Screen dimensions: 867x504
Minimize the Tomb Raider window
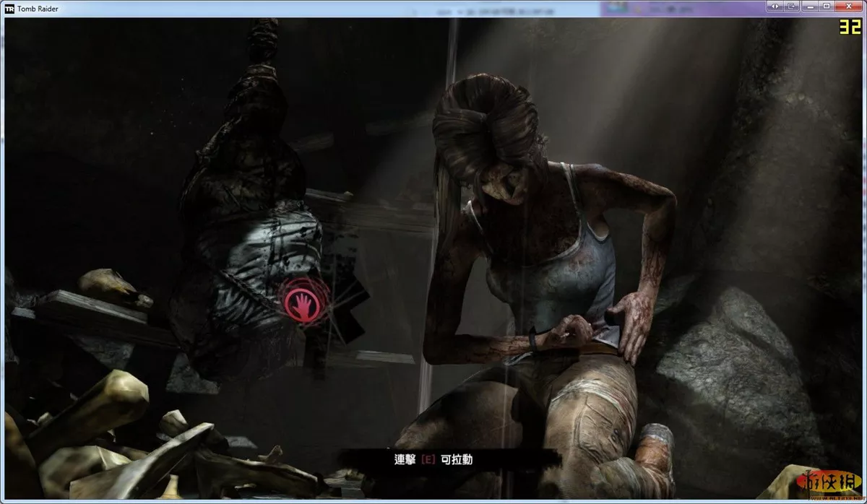coord(811,6)
